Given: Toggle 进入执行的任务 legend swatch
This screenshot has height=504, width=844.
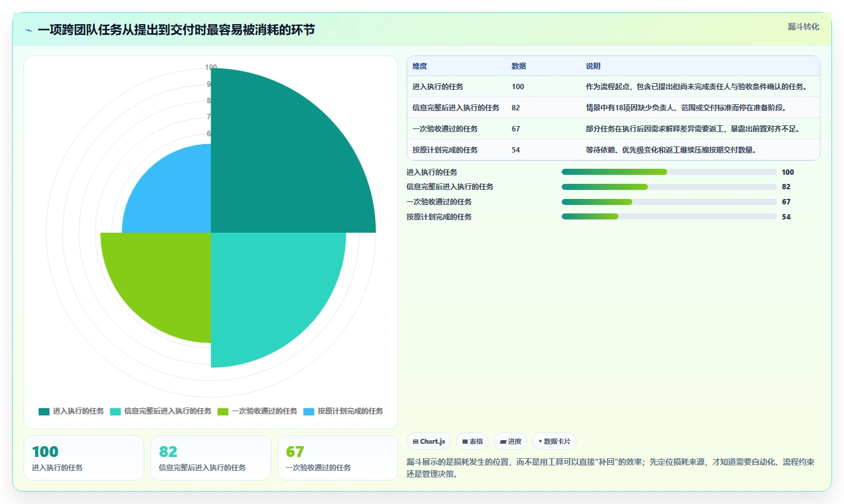Looking at the screenshot, I should point(44,411).
